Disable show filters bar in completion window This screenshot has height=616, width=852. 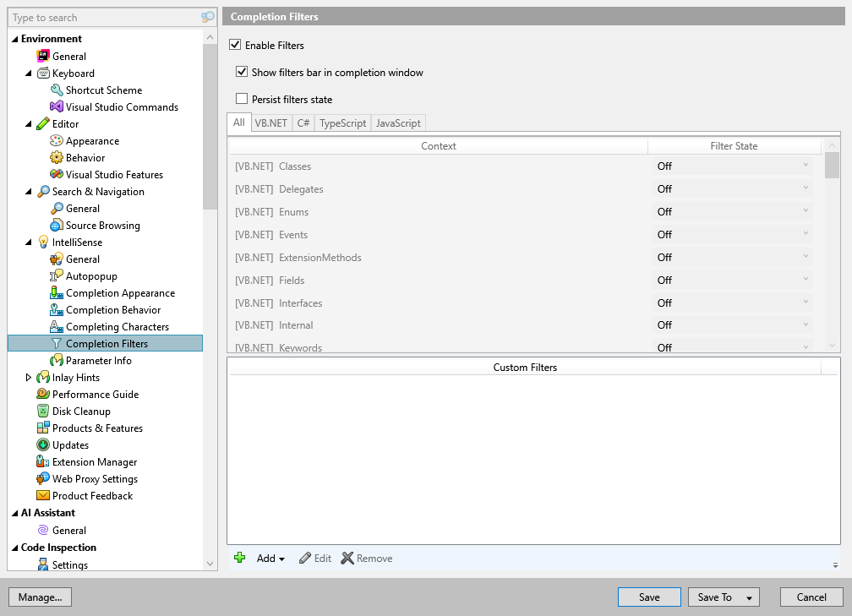pyautogui.click(x=243, y=73)
